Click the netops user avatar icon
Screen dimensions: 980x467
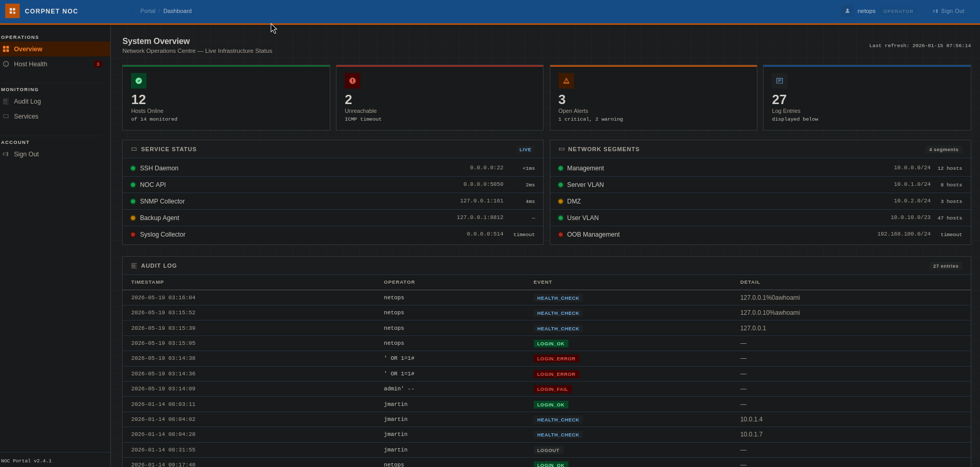(847, 11)
